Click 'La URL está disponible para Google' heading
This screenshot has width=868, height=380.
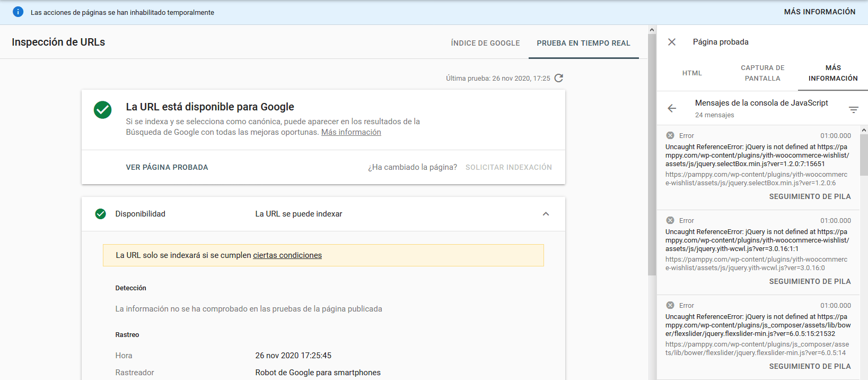(210, 107)
